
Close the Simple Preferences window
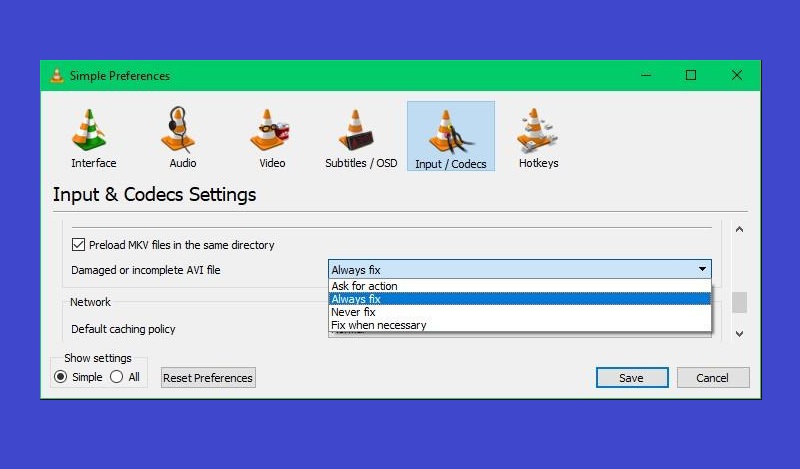pos(737,76)
